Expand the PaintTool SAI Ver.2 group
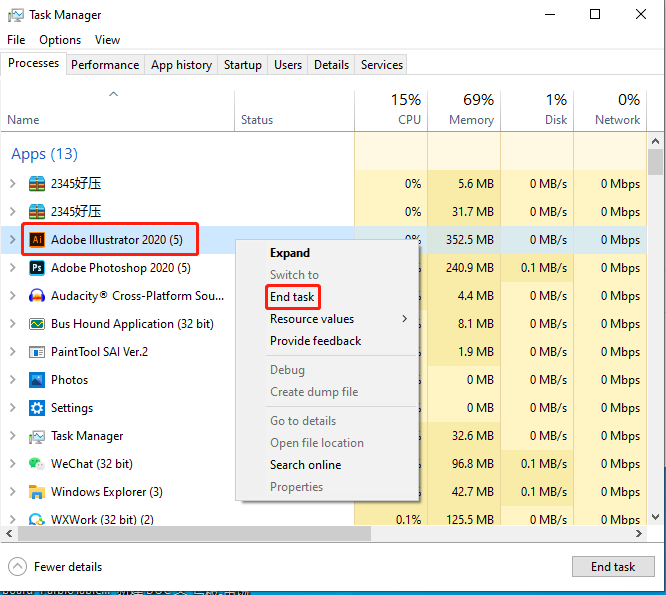 pos(13,352)
